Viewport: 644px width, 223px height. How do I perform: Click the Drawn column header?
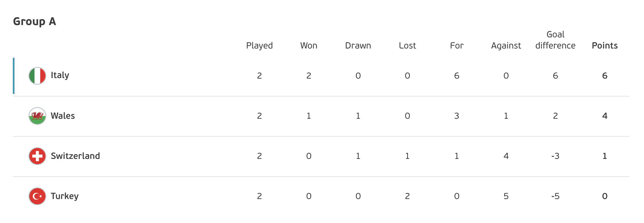pyautogui.click(x=358, y=45)
